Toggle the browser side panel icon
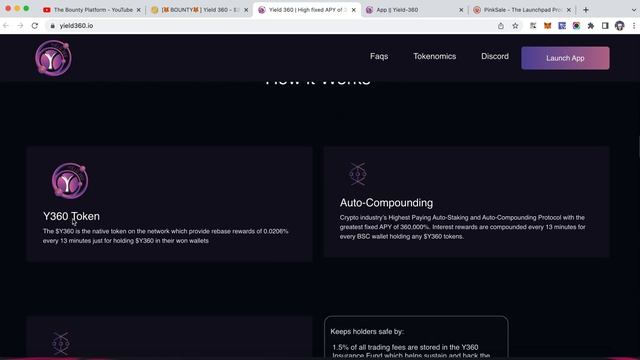This screenshot has height=360, width=640. point(605,26)
